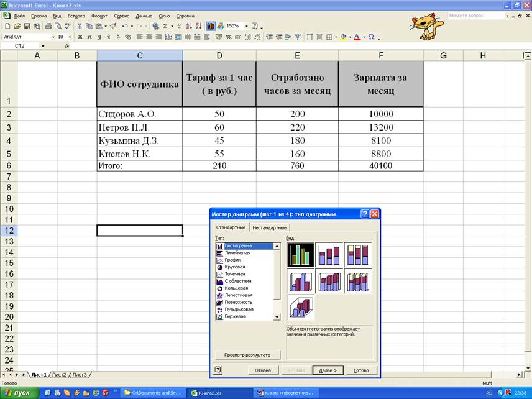
Task: Open the Формат menu
Action: click(99, 16)
